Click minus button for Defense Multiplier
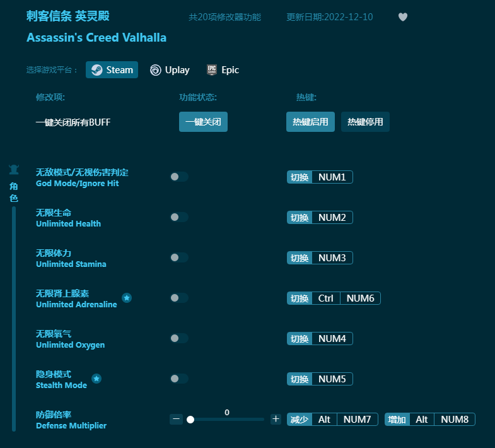 176,419
